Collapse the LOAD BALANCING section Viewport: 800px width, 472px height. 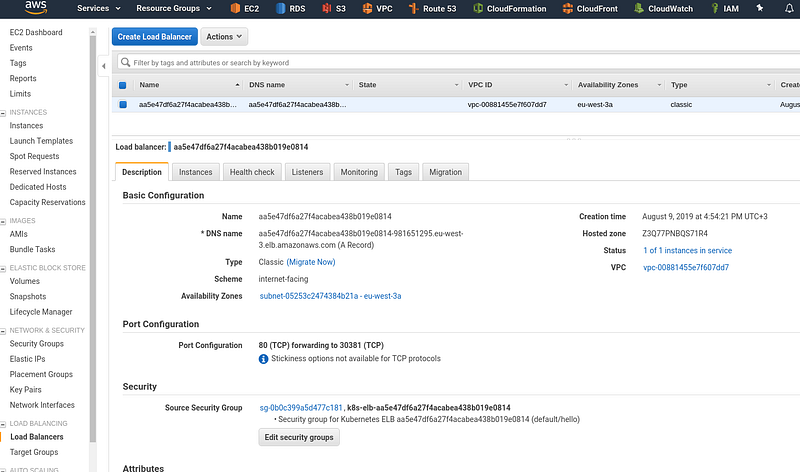coord(3,424)
